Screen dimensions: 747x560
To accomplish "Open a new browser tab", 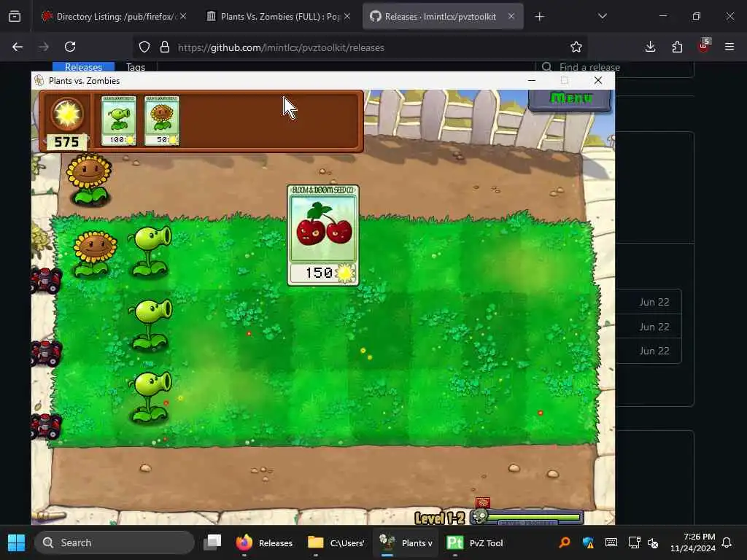I will tap(539, 17).
